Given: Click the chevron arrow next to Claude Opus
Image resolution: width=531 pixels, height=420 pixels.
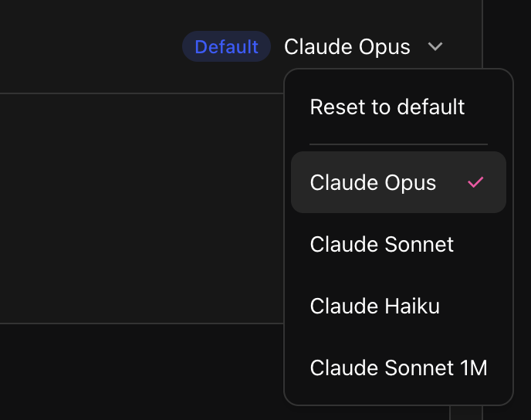Looking at the screenshot, I should click(x=435, y=47).
